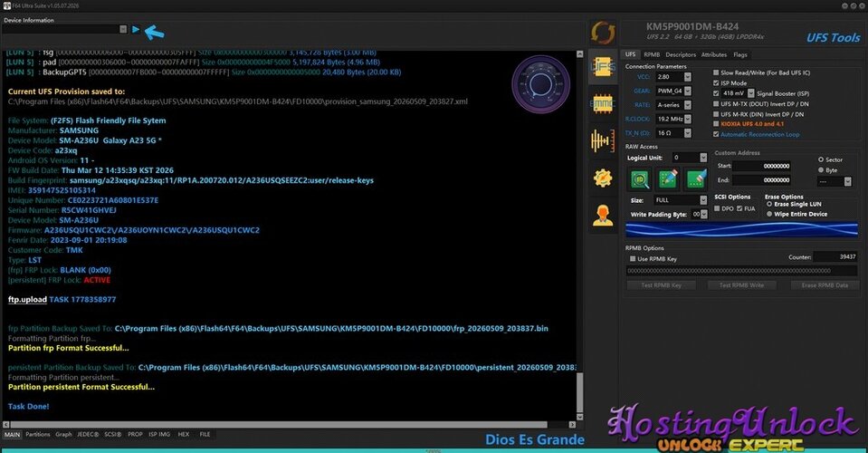Viewport: 868px width, 453px height.
Task: Click the Erase RPMB Data button
Action: pos(825,285)
